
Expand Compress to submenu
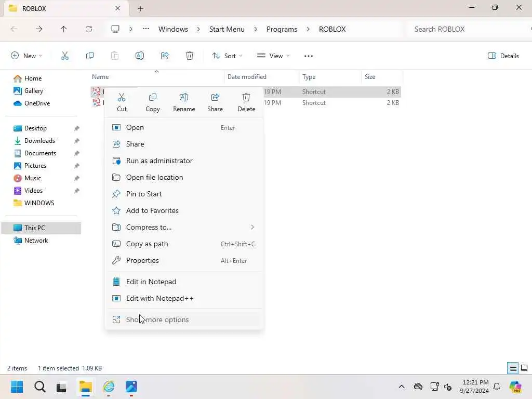click(184, 228)
